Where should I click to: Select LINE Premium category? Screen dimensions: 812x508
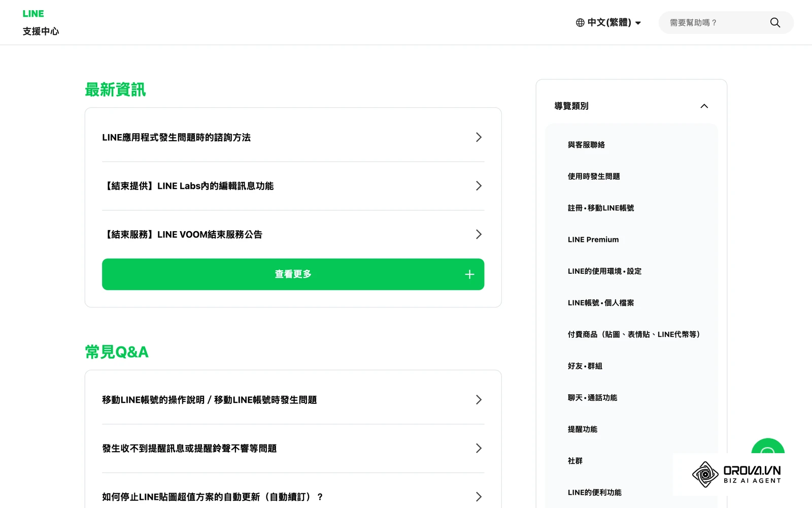point(593,240)
